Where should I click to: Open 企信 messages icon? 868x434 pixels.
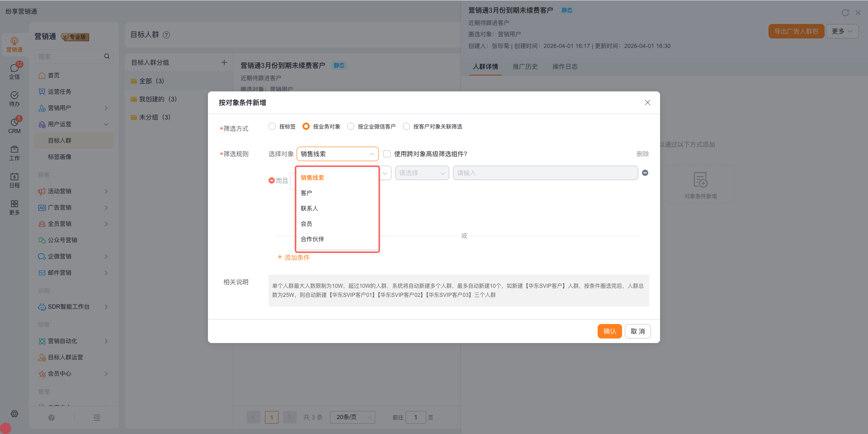click(14, 72)
